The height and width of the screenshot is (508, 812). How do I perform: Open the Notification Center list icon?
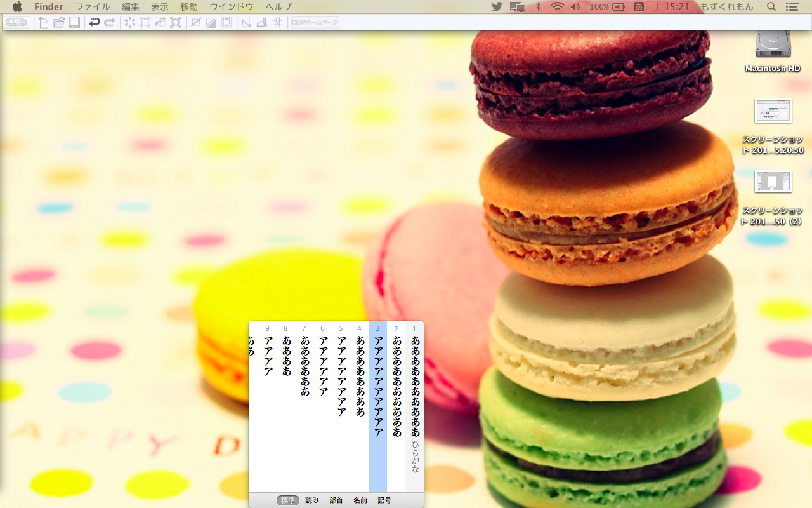pos(792,7)
